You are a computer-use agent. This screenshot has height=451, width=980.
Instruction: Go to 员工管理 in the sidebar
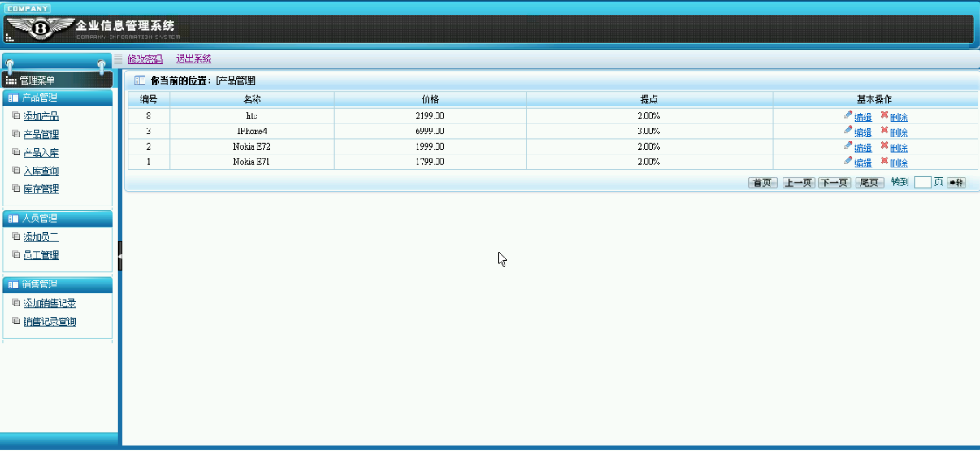[x=41, y=255]
